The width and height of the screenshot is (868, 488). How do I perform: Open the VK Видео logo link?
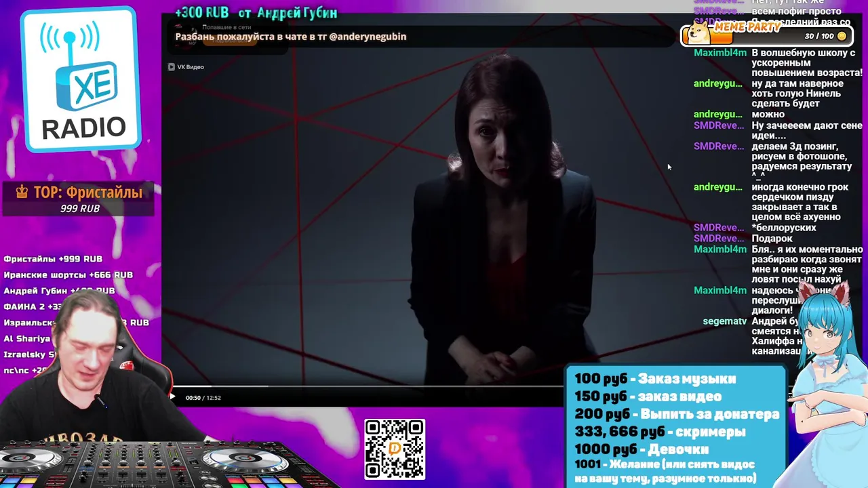(x=186, y=66)
